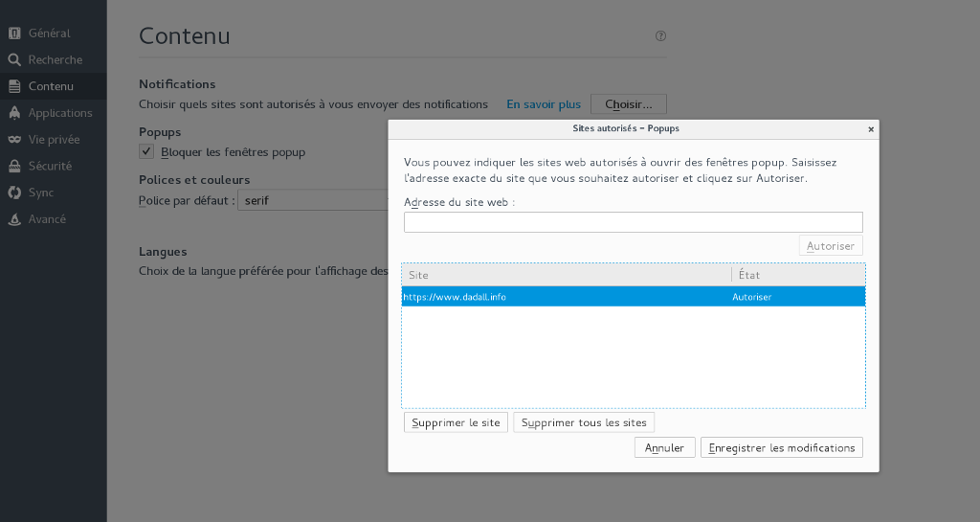Click the Choisir… notifications button

629,104
